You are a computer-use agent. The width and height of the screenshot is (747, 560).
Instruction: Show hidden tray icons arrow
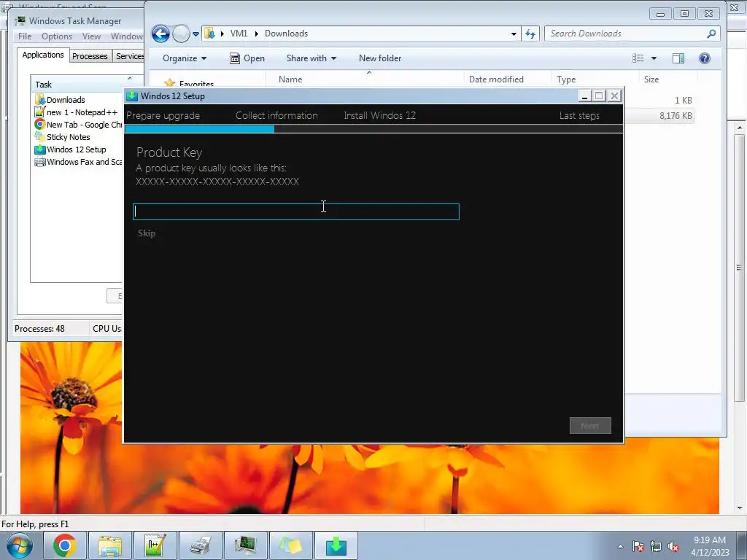pyautogui.click(x=620, y=546)
